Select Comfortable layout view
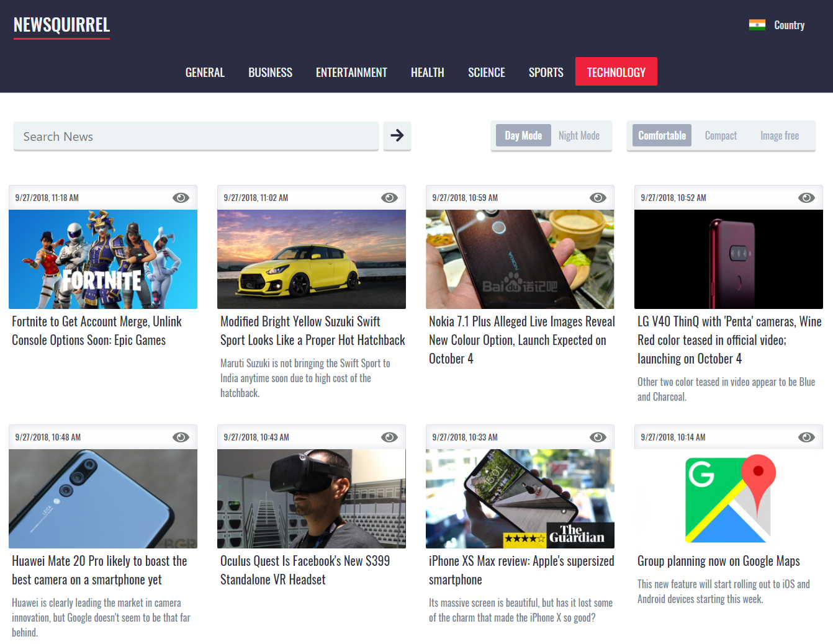Image resolution: width=833 pixels, height=644 pixels. tap(662, 135)
